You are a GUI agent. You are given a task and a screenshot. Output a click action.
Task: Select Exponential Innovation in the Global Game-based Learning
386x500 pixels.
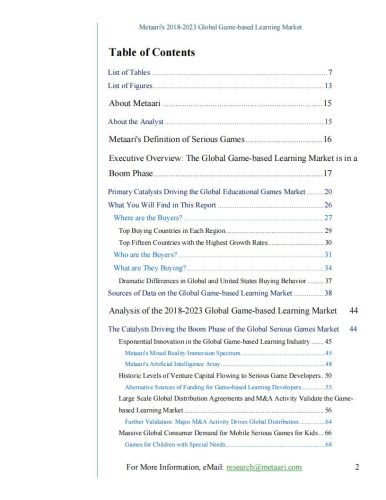point(225,342)
